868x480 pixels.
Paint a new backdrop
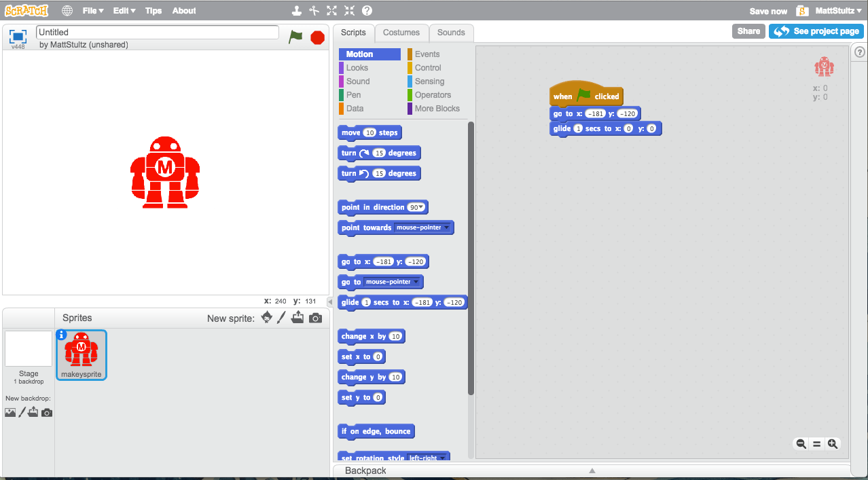pos(22,412)
